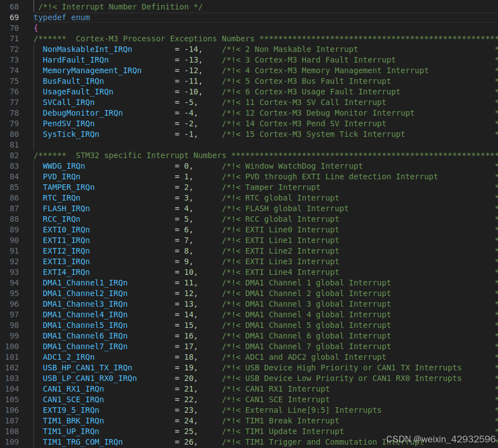Click the value -14 for NonMaskableInt
The width and height of the screenshot is (498, 448).
(x=191, y=49)
